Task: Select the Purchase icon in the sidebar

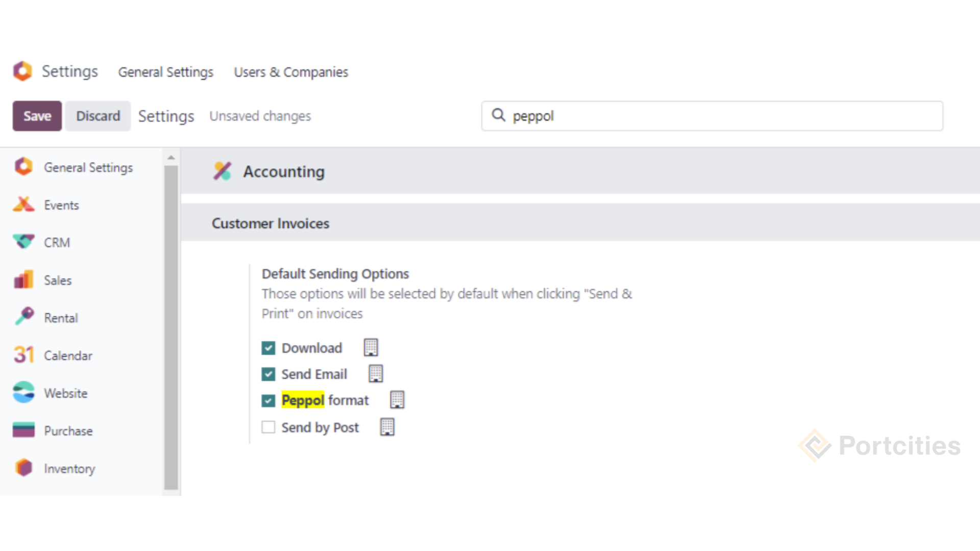Action: click(23, 430)
